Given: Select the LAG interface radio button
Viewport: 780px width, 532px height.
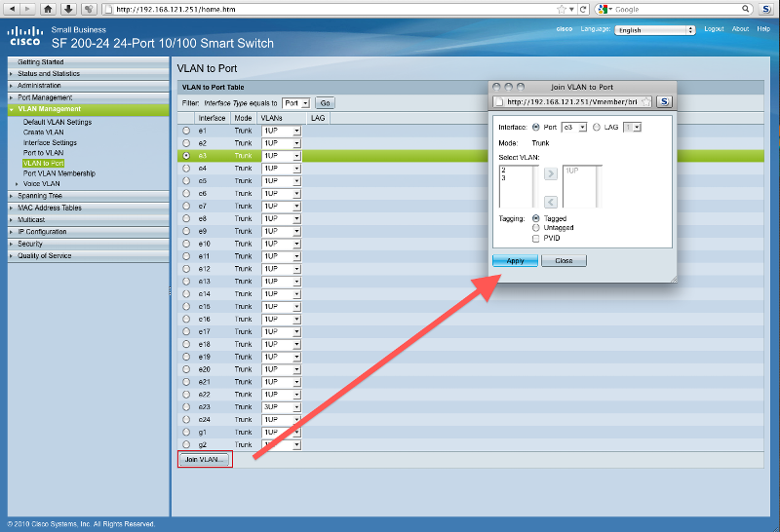Looking at the screenshot, I should (x=597, y=127).
